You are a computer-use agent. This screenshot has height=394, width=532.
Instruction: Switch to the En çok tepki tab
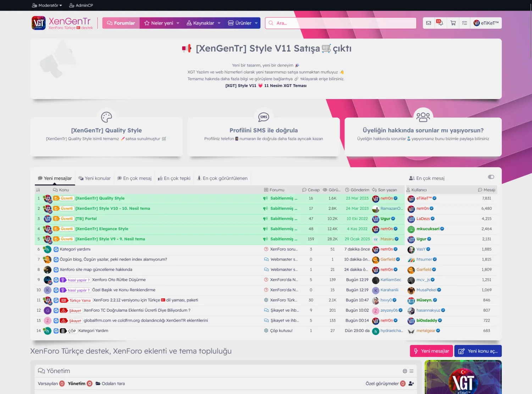pos(174,178)
